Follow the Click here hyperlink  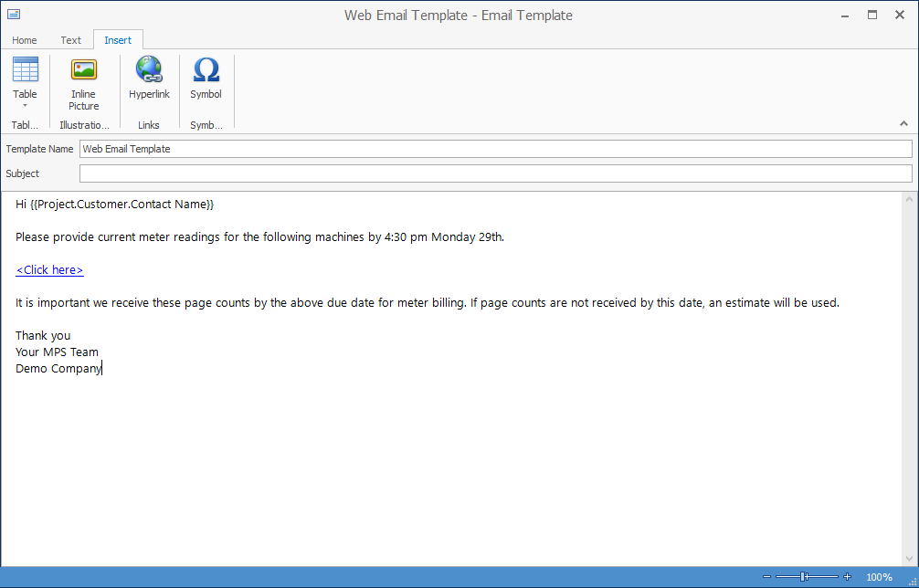coord(49,269)
